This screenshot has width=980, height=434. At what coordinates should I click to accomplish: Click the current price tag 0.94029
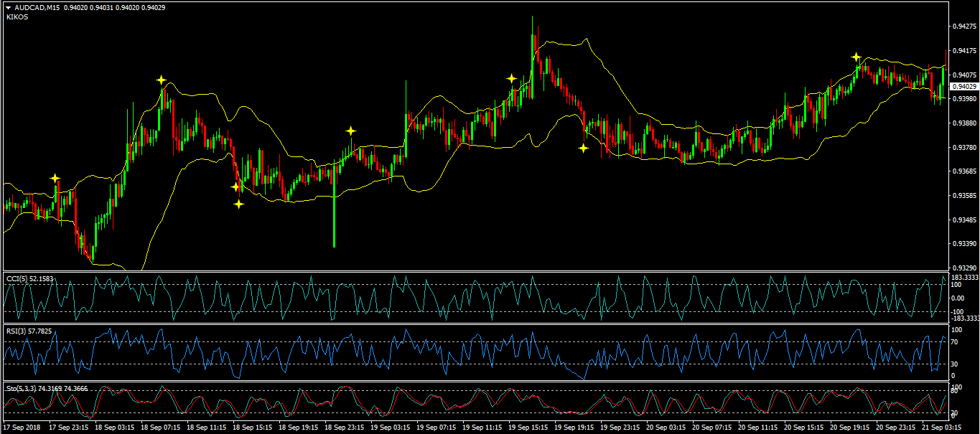tap(963, 87)
